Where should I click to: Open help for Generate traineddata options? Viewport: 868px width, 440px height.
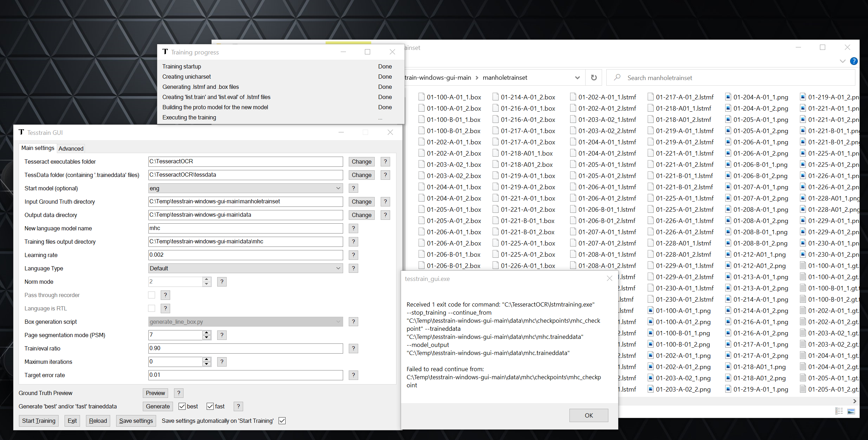(238, 406)
